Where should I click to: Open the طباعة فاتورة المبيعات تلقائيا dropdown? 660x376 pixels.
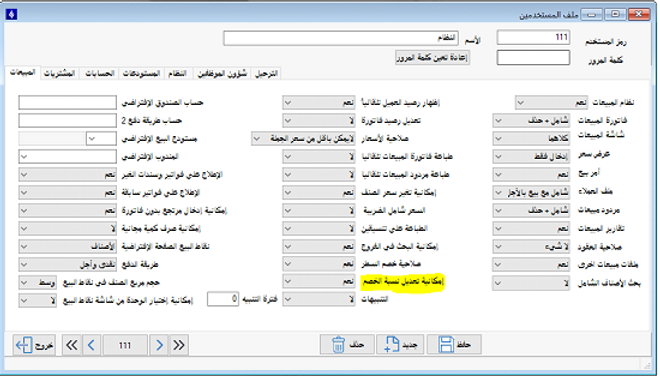pos(319,157)
